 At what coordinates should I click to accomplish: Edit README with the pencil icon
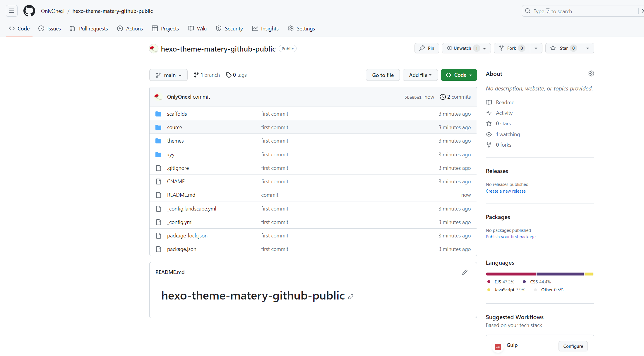pos(465,272)
